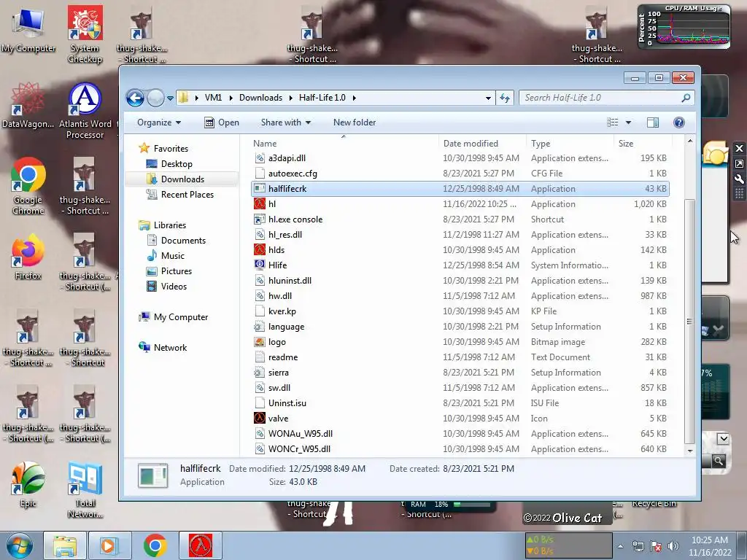Open Google Chrome from the taskbar
This screenshot has height=560, width=747.
[155, 545]
